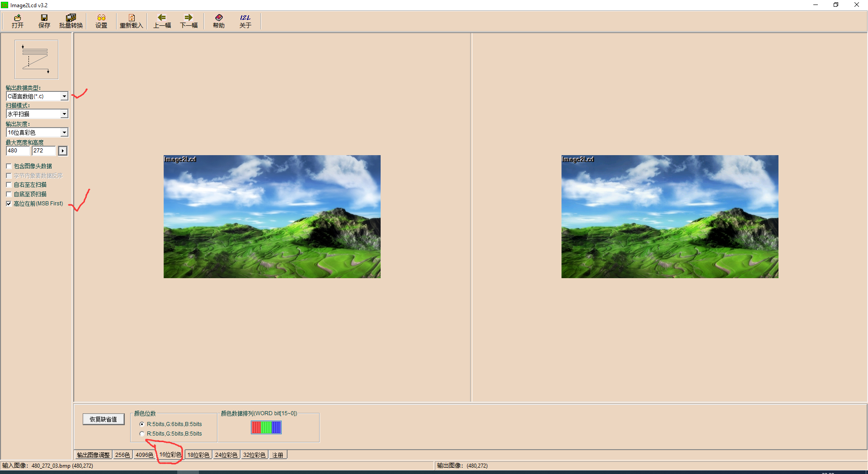This screenshot has height=474, width=868.
Task: Switch to 32位彩色 tab
Action: 254,455
